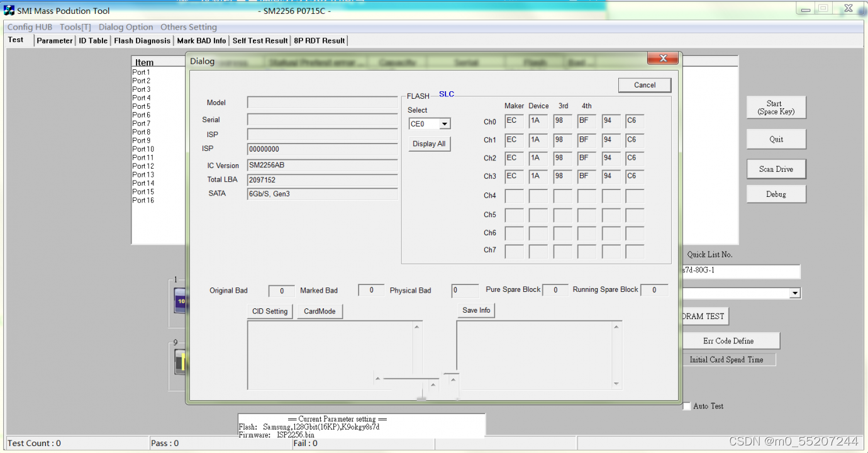Viewport: 868px width, 453px height.
Task: Click Ch3 4th field showing BF
Action: (586, 176)
